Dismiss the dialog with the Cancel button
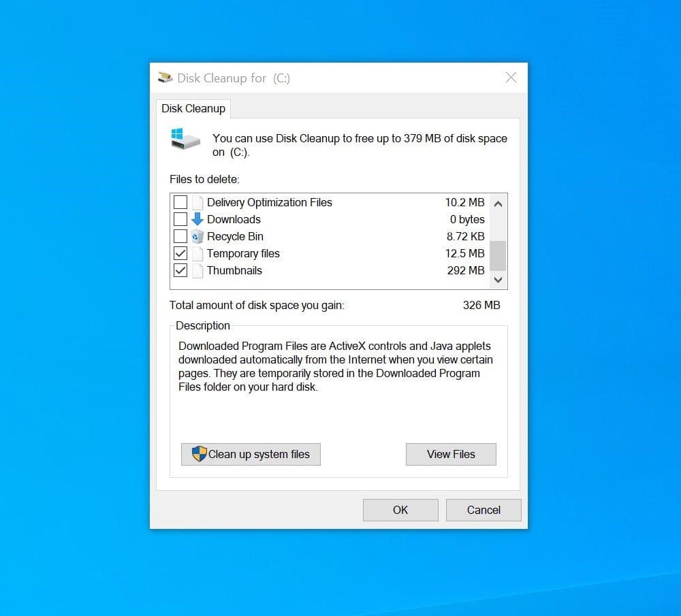Image resolution: width=681 pixels, height=616 pixels. (x=484, y=510)
